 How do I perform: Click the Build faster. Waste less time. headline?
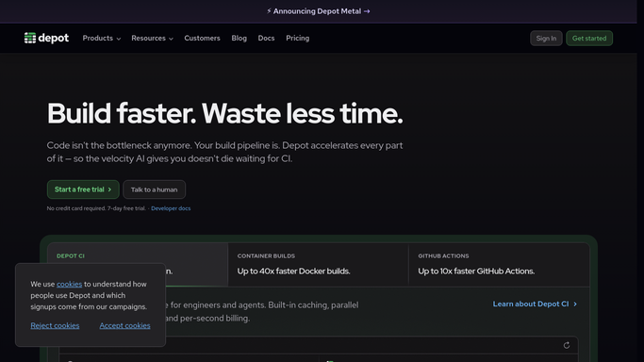coord(224,113)
